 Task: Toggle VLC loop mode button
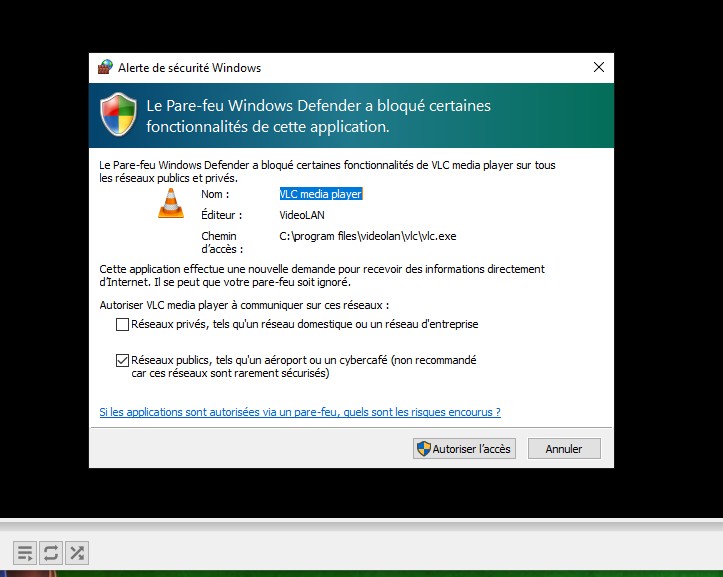(x=51, y=552)
